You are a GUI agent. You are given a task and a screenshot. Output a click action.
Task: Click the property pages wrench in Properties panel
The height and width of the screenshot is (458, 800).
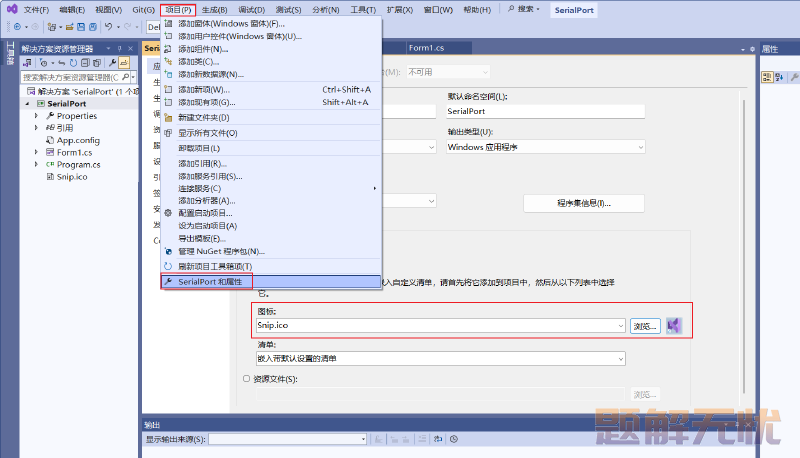pos(794,77)
